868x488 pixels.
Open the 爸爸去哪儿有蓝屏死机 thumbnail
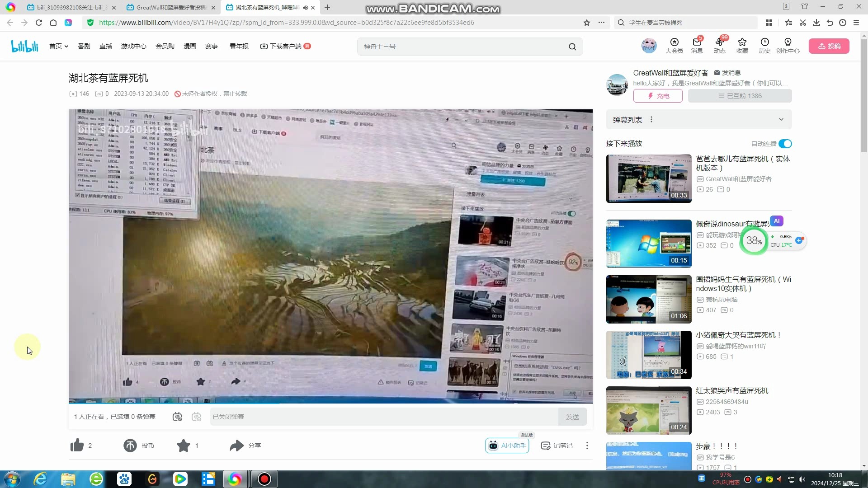tap(649, 178)
